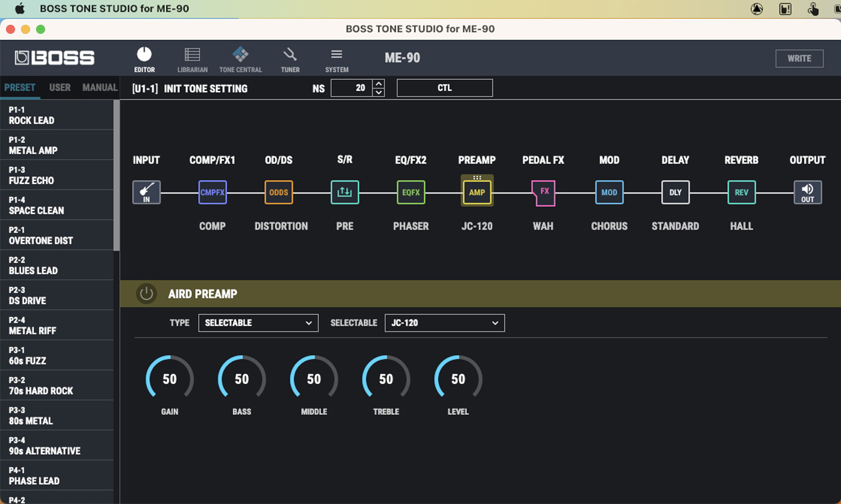Select preset P2-4 METAL RIFF
Viewport: 841px width, 504px height.
(57, 325)
